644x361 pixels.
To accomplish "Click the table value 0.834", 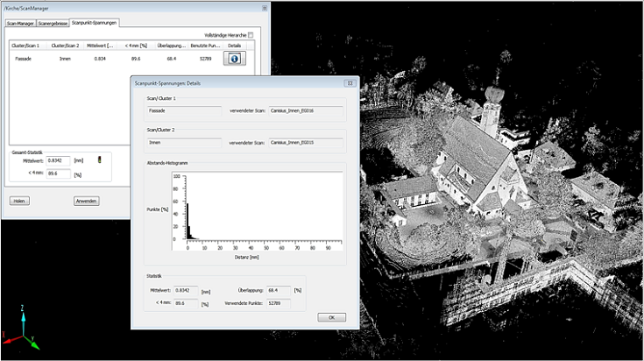I will [x=100, y=59].
